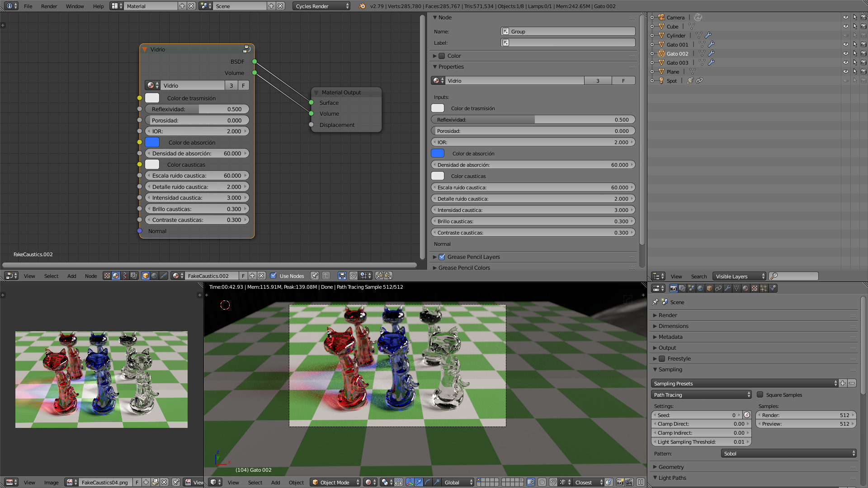Paste nodes from clipboard icon
The image size is (868, 488).
click(x=388, y=276)
